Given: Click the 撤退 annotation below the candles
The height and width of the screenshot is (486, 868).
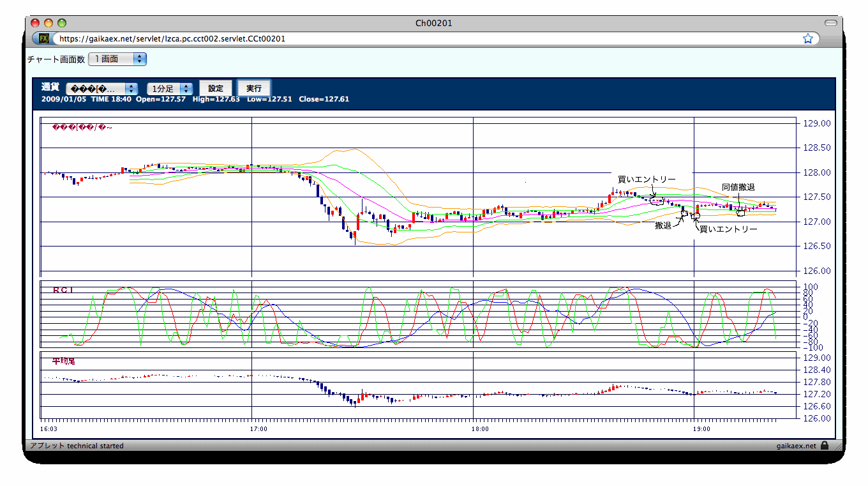Looking at the screenshot, I should tap(663, 225).
